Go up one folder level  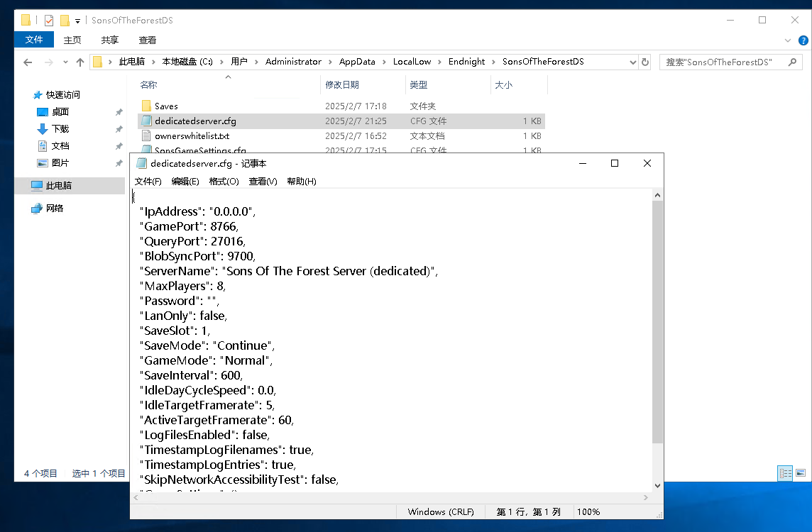click(79, 62)
